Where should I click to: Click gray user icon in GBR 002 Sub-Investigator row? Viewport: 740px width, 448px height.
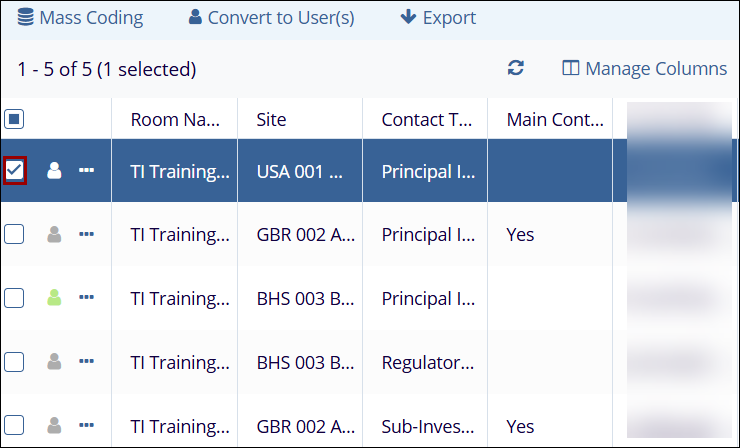[x=55, y=426]
